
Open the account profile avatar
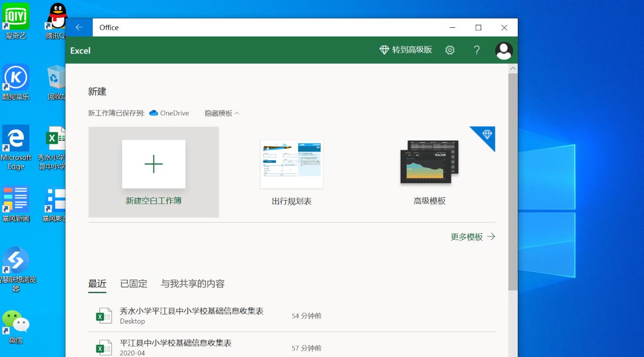(x=504, y=50)
